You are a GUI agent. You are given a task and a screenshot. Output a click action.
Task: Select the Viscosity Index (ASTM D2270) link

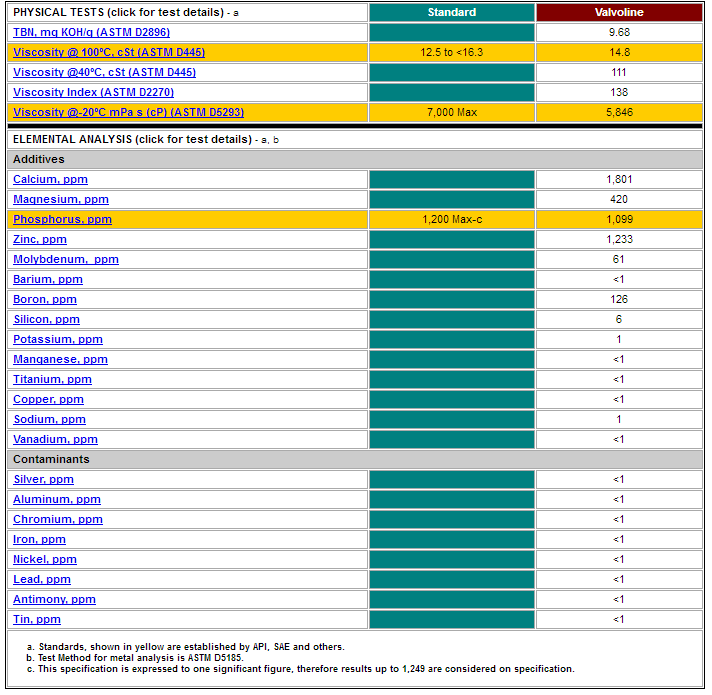point(94,92)
